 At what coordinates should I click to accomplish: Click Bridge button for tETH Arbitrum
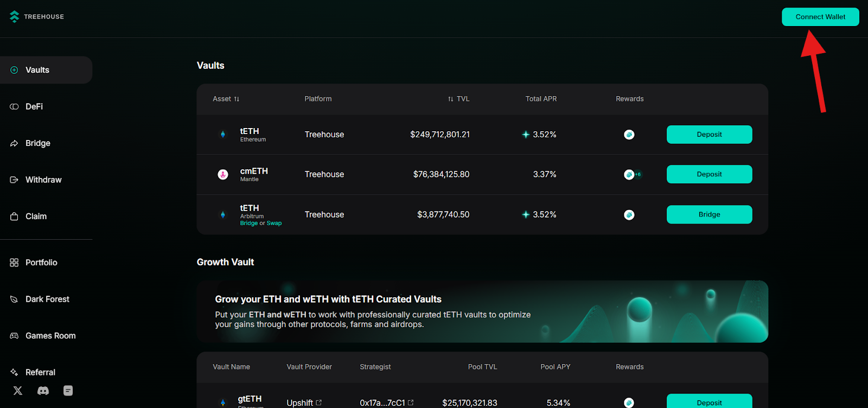point(709,214)
